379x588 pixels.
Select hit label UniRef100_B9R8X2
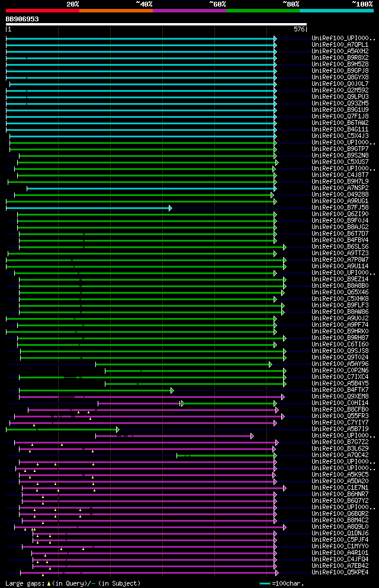[340, 58]
